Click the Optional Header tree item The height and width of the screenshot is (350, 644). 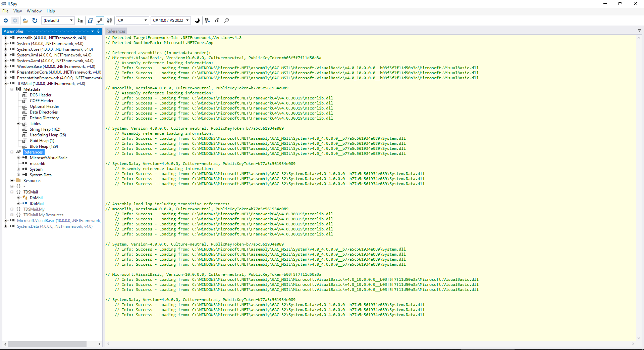[44, 106]
